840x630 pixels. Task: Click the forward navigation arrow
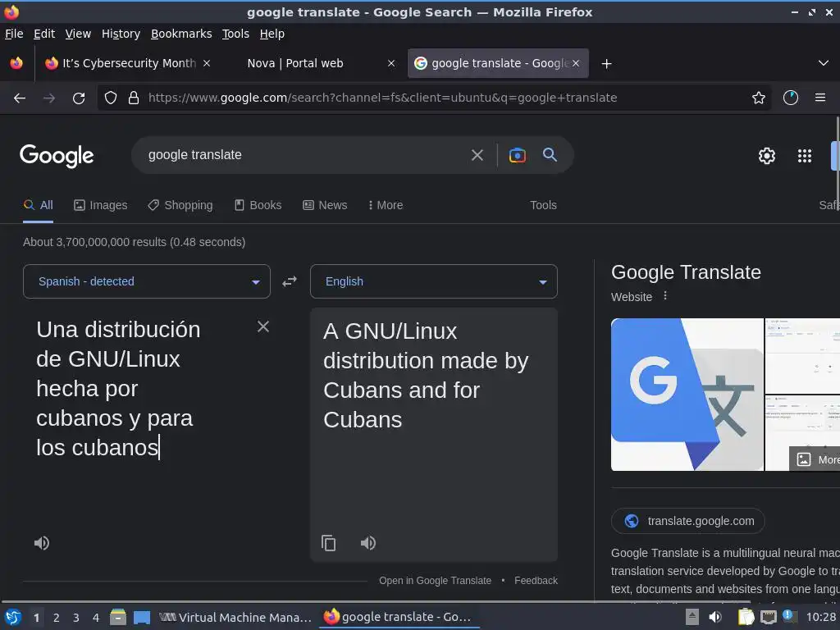pos(48,98)
